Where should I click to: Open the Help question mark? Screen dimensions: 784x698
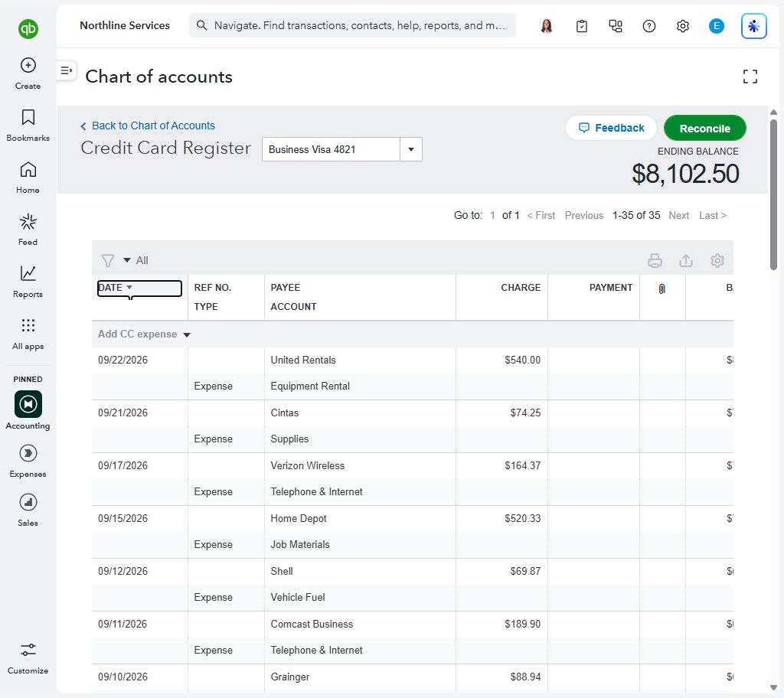[x=649, y=26]
